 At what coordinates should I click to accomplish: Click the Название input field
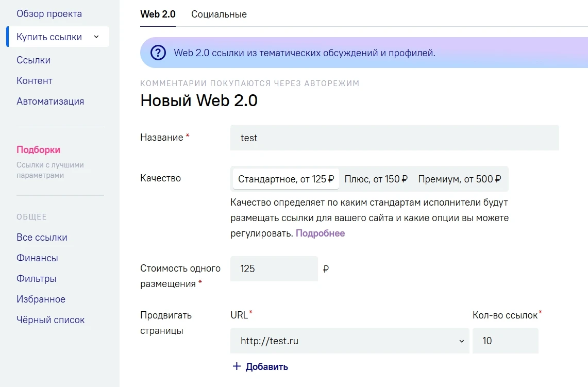pyautogui.click(x=394, y=138)
